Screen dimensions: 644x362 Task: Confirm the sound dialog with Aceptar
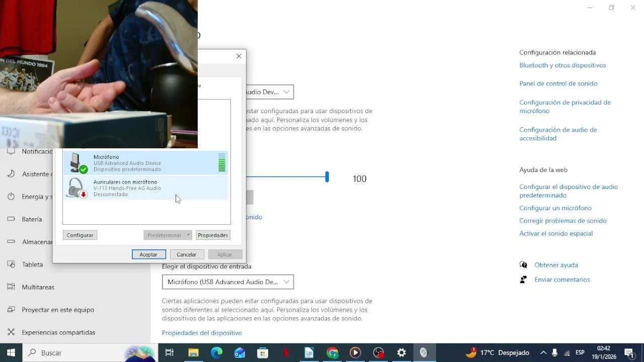coord(148,254)
